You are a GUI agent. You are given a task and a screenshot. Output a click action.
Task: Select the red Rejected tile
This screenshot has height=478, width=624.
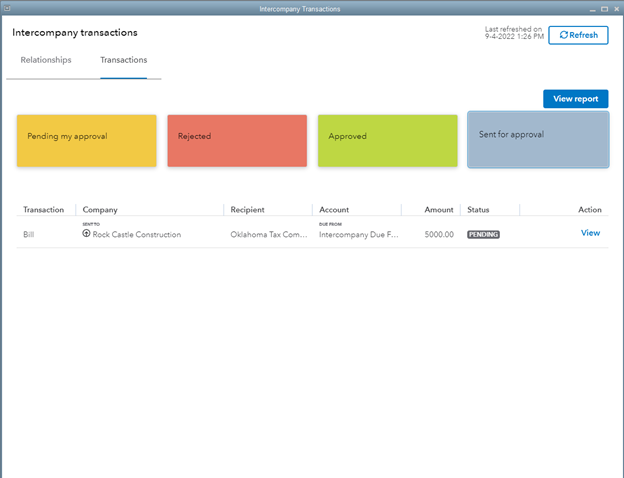237,140
